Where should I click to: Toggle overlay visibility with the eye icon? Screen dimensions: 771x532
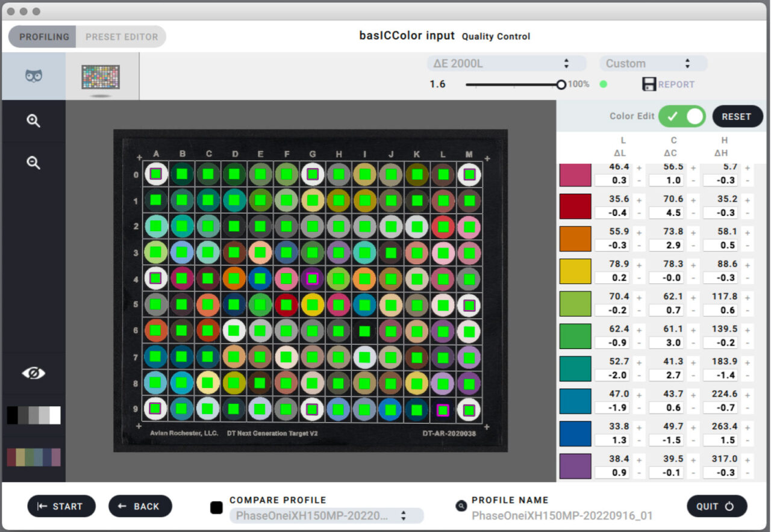tap(34, 374)
